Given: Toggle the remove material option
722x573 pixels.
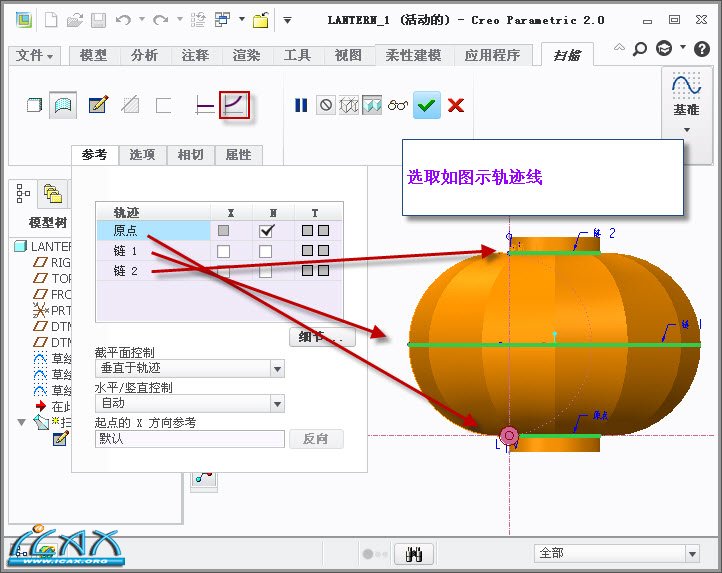Looking at the screenshot, I should click(x=130, y=105).
